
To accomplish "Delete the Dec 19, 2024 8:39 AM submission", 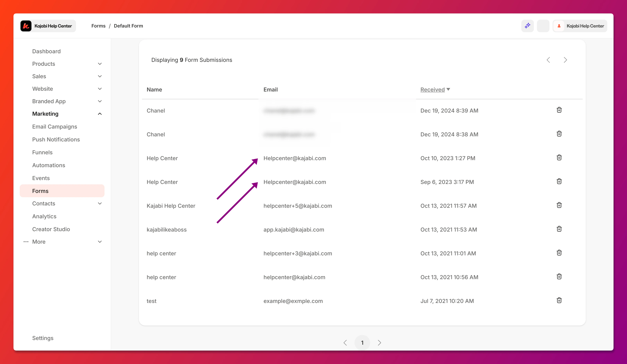I will [x=559, y=110].
